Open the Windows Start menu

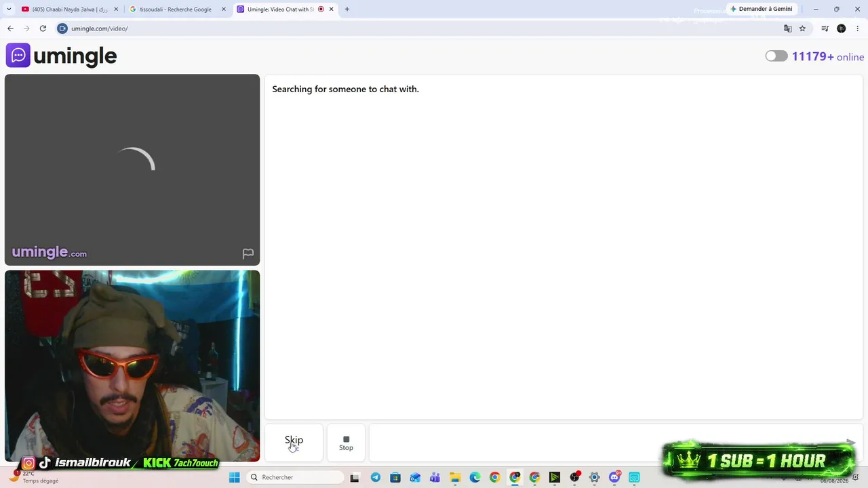tap(235, 477)
